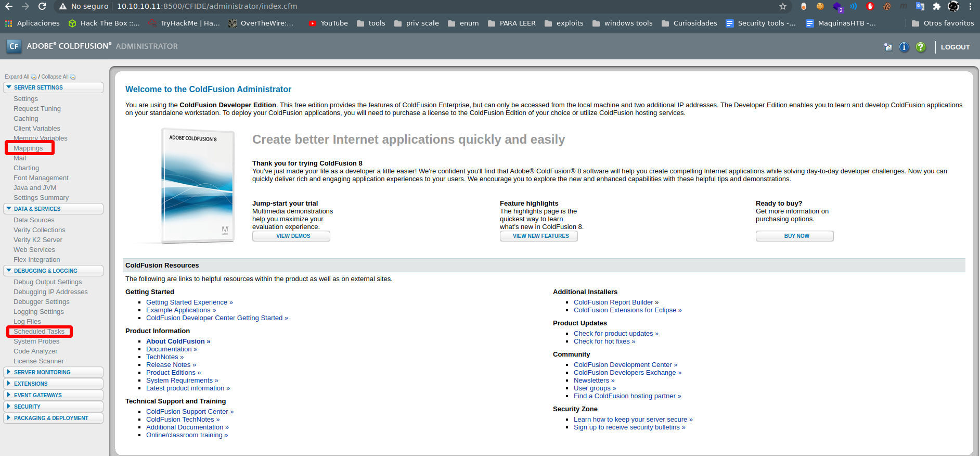The height and width of the screenshot is (456, 980).
Task: Click the BUY NOW button
Action: (795, 236)
